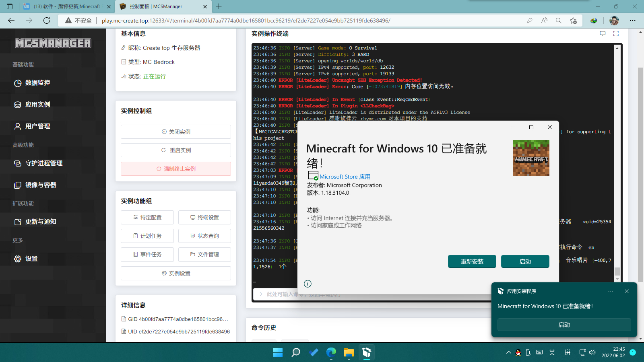Viewport: 644px width, 362px height.
Task: Open notification toast options (three dots)
Action: pyautogui.click(x=611, y=291)
